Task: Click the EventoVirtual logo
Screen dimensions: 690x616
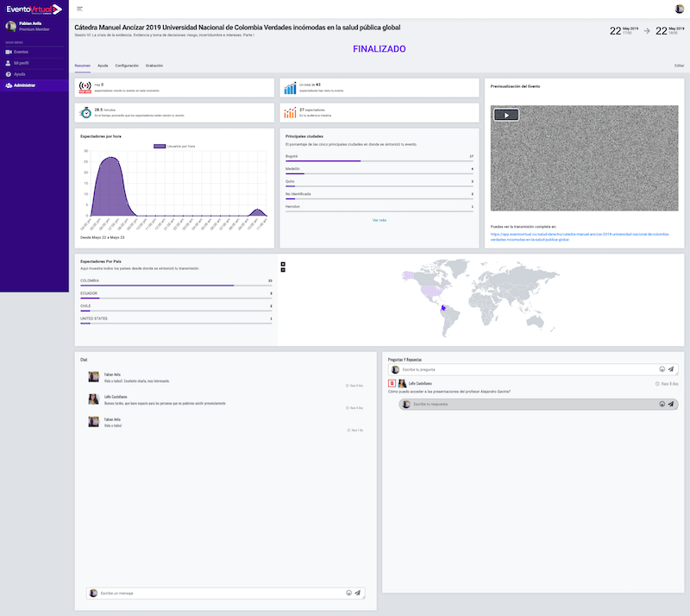Action: click(34, 9)
